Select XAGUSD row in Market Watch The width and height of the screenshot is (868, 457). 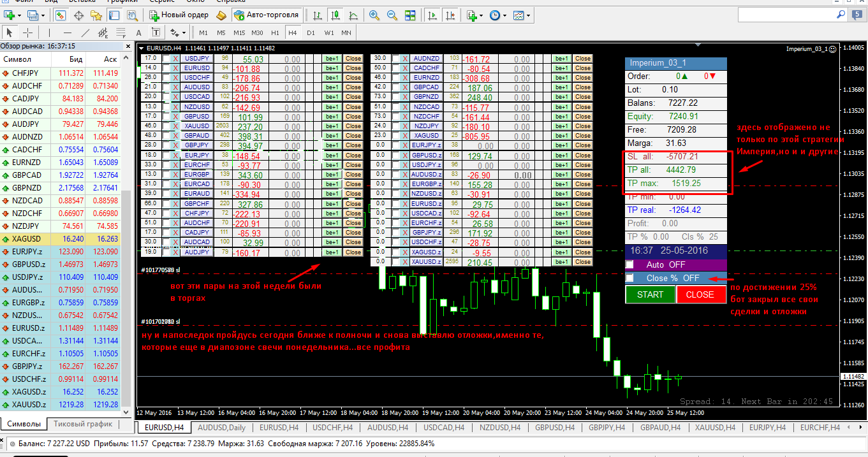click(x=60, y=239)
